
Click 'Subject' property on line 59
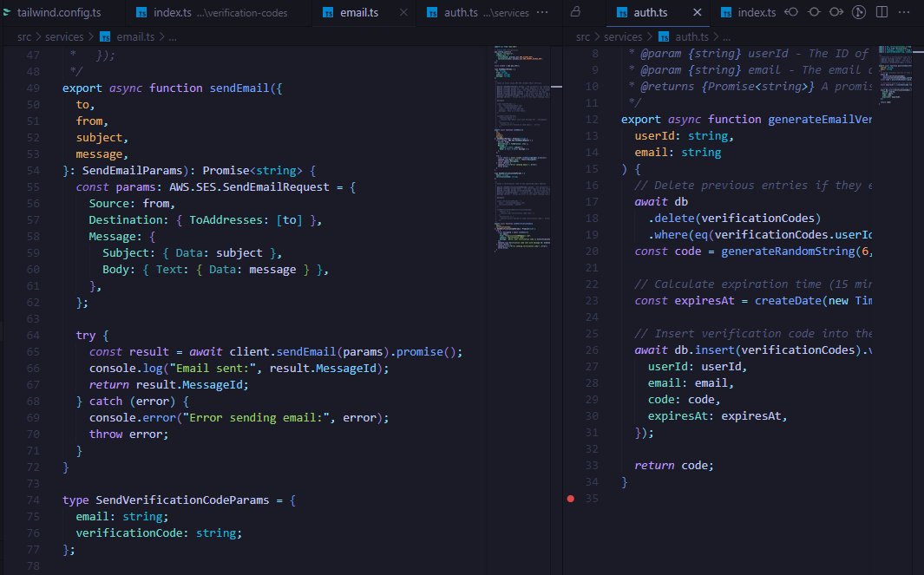tap(125, 252)
